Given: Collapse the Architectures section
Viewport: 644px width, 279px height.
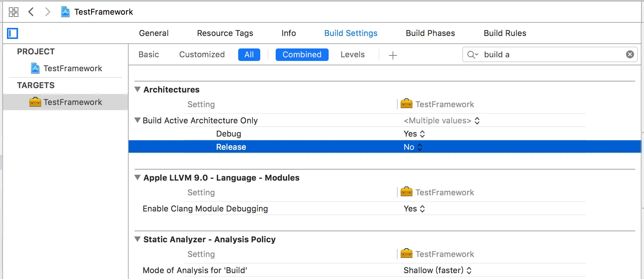Looking at the screenshot, I should (x=137, y=89).
